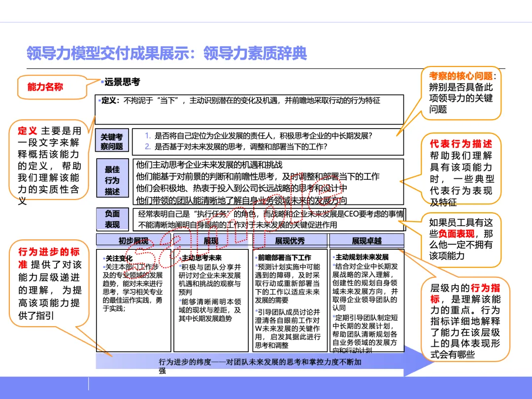
Task: Select line 经常表明自己是“执行任务”的角色
Action: point(271,214)
